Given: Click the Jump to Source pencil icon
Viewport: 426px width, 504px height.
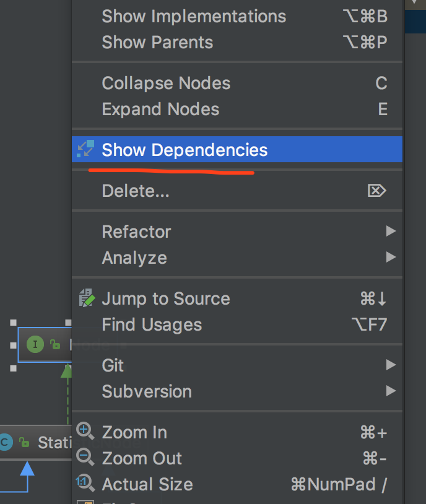Looking at the screenshot, I should pyautogui.click(x=86, y=298).
